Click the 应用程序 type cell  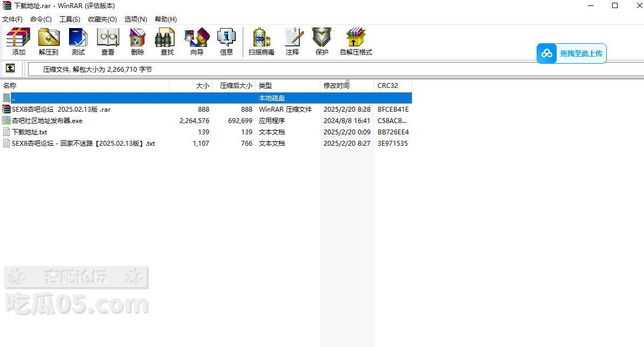[271, 121]
